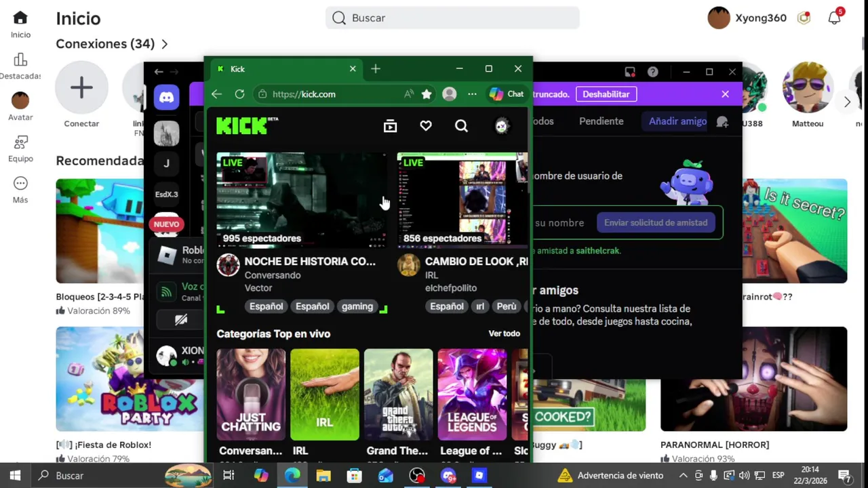
Task: Open Microsoft Store from taskbar
Action: pyautogui.click(x=354, y=476)
